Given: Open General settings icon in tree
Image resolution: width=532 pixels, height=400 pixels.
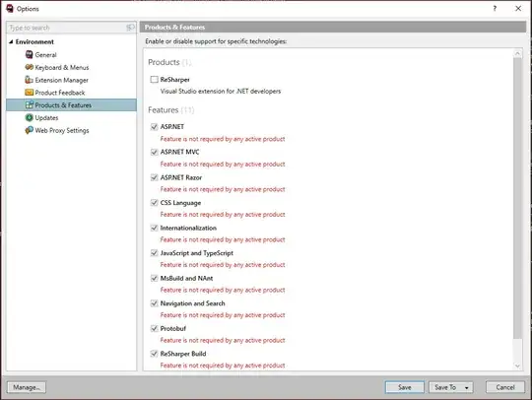Looking at the screenshot, I should coord(30,54).
